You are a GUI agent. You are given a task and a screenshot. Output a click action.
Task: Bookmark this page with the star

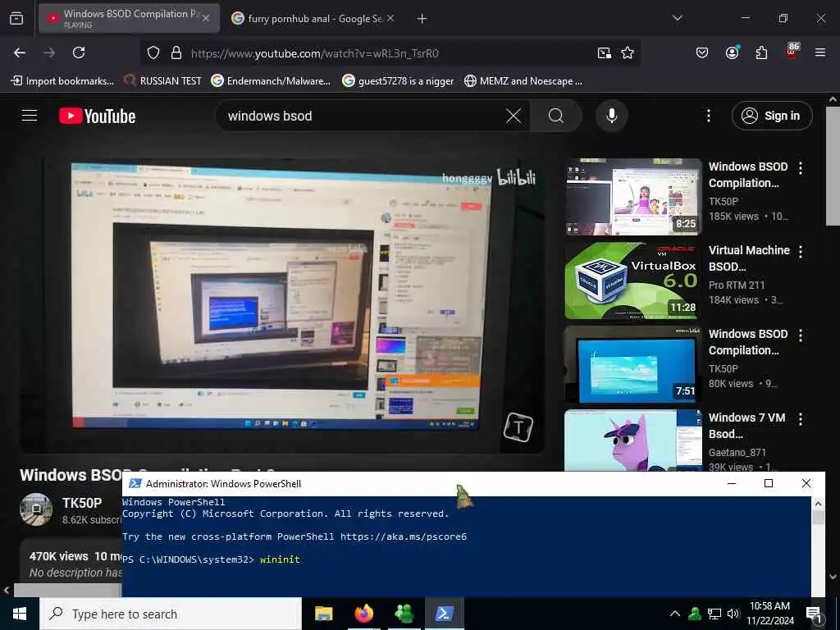click(x=628, y=52)
